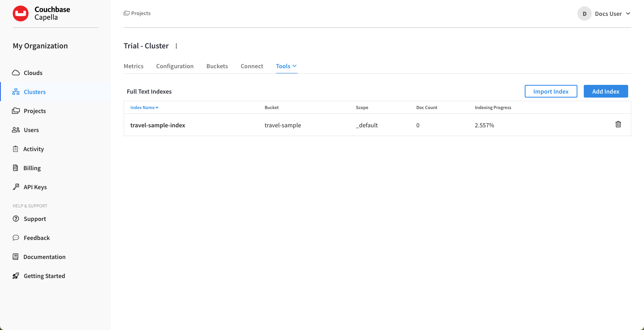Click the Projects folder icon in sidebar
644x330 pixels.
tap(16, 111)
